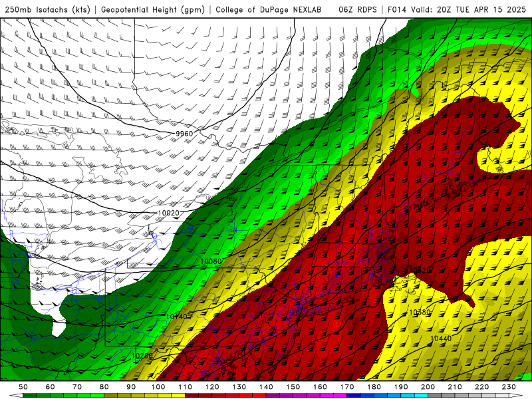The image size is (532, 399).
Task: Select the 230 value on the legend
Action: 509,387
